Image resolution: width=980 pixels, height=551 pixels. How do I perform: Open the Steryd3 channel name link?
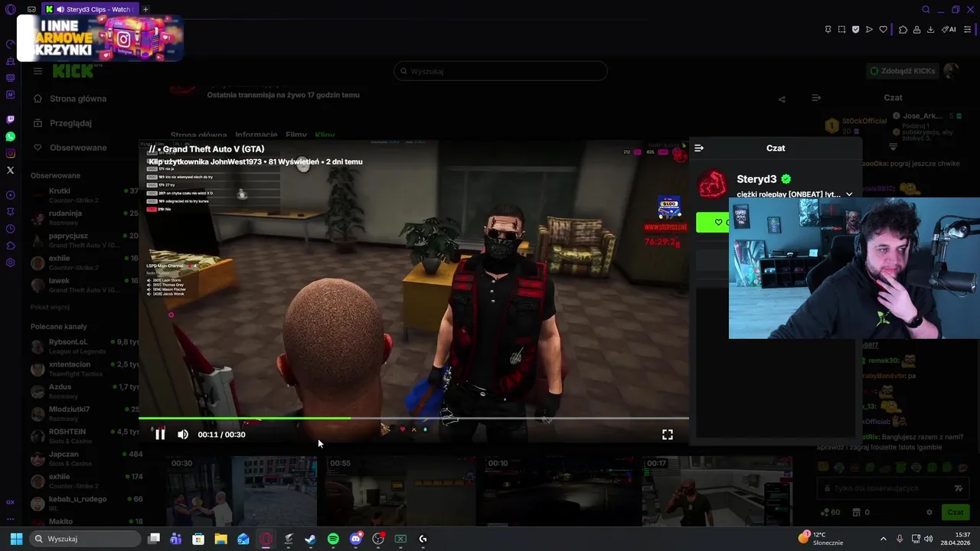[756, 179]
